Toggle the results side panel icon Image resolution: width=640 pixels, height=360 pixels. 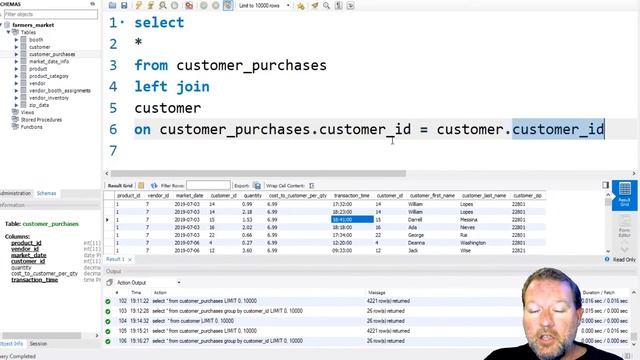[x=605, y=185]
